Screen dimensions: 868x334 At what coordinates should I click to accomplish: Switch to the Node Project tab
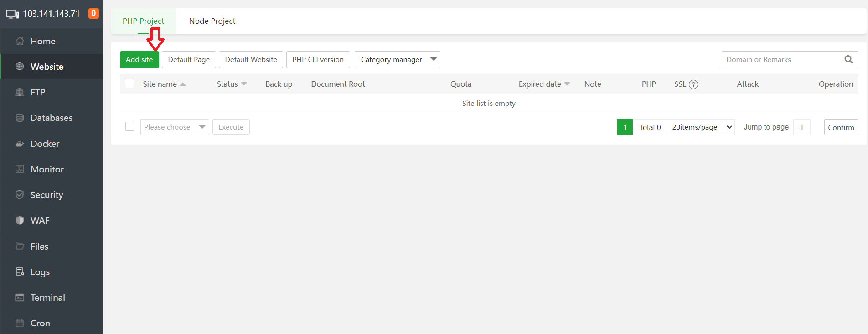coord(212,21)
